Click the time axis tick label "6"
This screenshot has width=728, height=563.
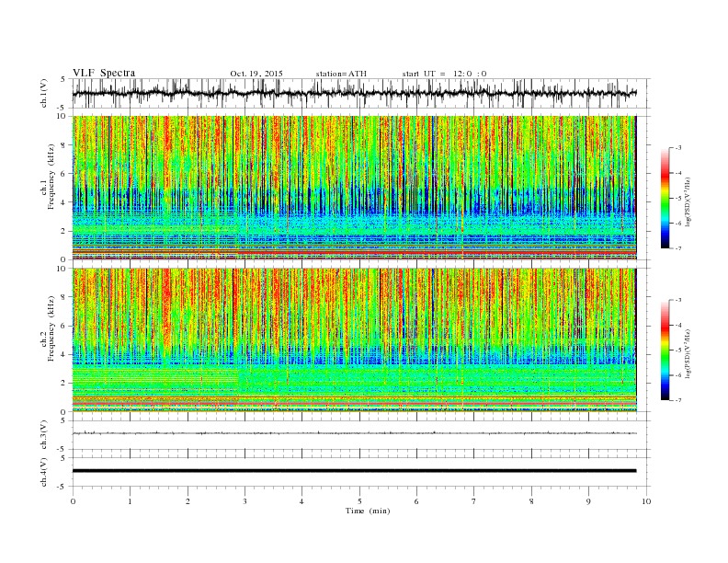[417, 501]
